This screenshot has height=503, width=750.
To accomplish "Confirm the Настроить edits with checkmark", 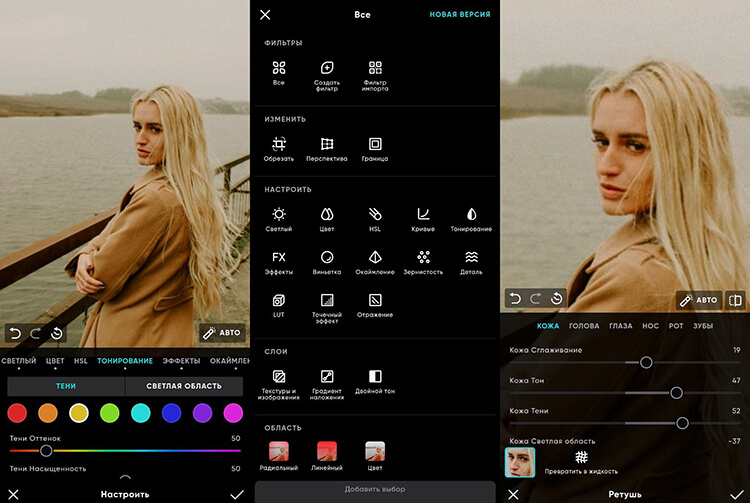I will click(x=237, y=494).
